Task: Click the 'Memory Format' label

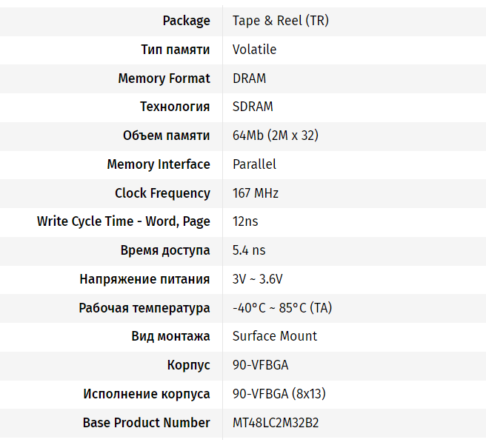Action: click(164, 78)
